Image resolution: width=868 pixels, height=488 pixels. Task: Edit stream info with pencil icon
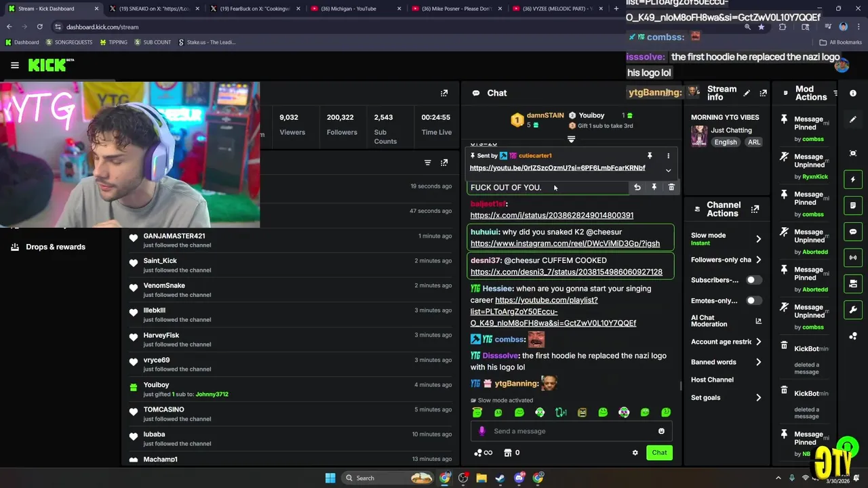click(747, 93)
